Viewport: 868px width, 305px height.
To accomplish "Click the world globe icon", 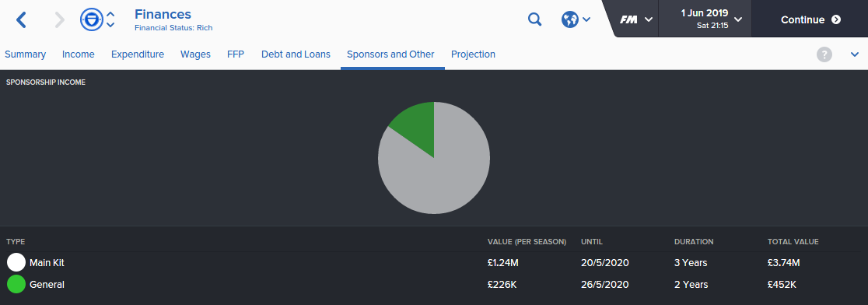I will click(x=569, y=20).
